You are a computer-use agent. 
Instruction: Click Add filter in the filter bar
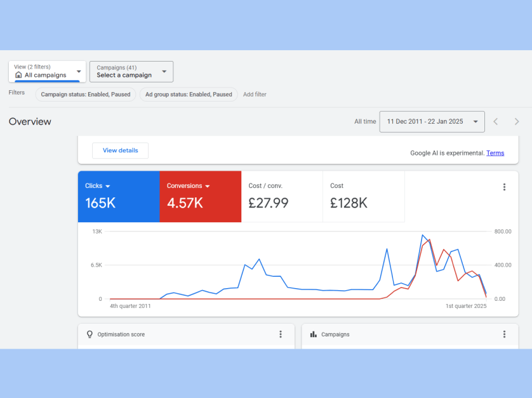click(x=255, y=95)
